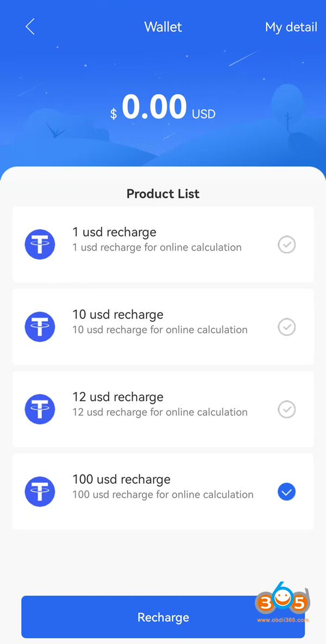Select the 1 usd recharge radio circle
The height and width of the screenshot is (644, 326).
coord(287,245)
